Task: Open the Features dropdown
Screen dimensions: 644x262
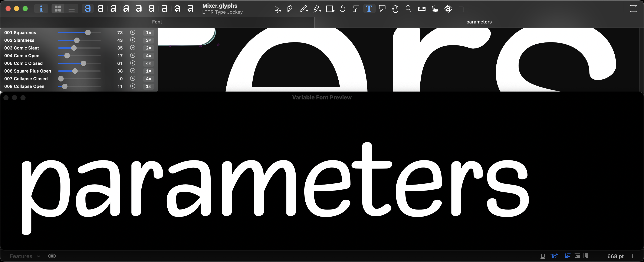Action: pos(24,256)
